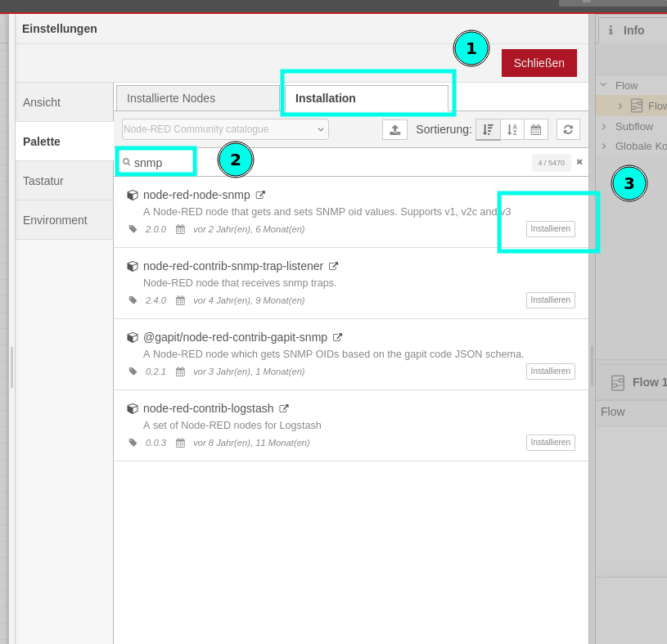Open external link for @gapit/node-red-contrib-gapit-snmp
This screenshot has width=667, height=644.
click(337, 337)
